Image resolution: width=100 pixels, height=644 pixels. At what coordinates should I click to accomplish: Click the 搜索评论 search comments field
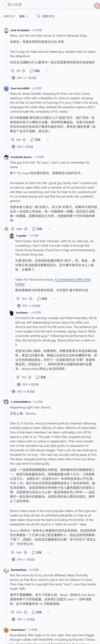click(x=46, y=16)
